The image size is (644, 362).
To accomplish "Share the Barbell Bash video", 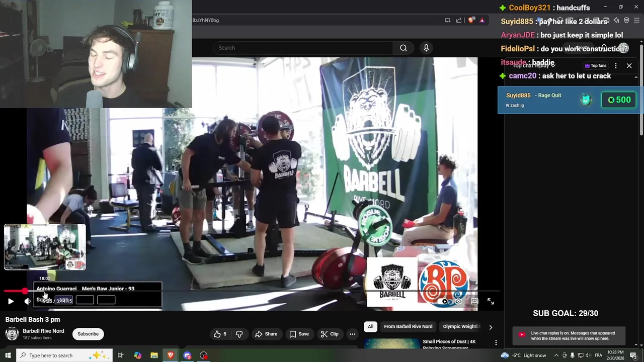I will pos(266,334).
